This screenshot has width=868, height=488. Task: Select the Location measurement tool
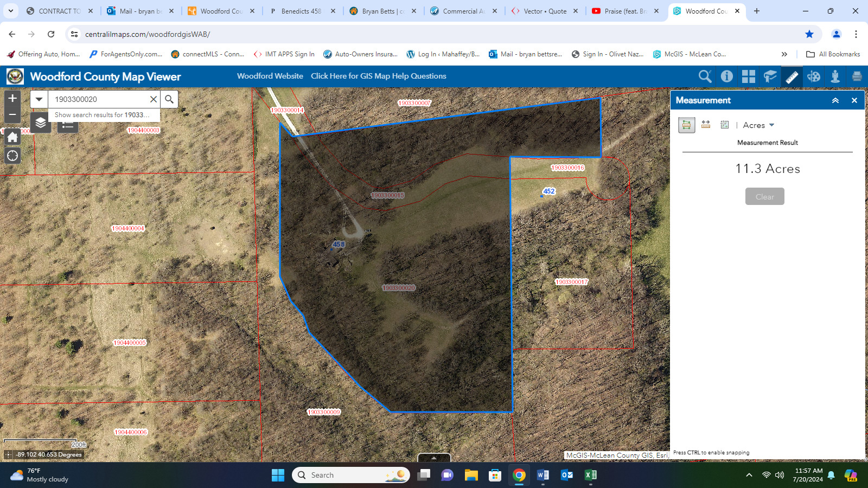tap(724, 125)
